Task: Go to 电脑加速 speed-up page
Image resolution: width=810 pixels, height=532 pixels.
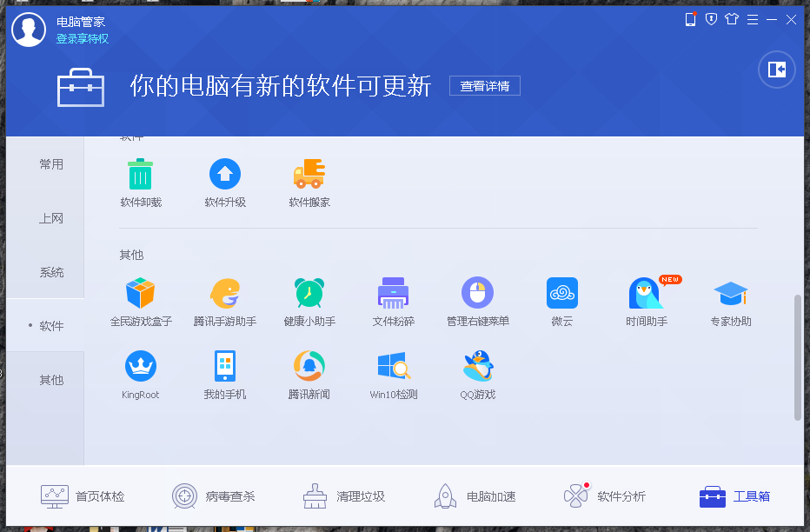Action: tap(475, 496)
